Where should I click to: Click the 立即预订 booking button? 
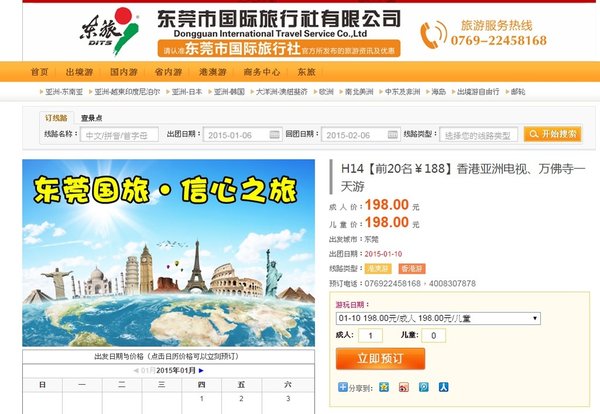[x=380, y=359]
